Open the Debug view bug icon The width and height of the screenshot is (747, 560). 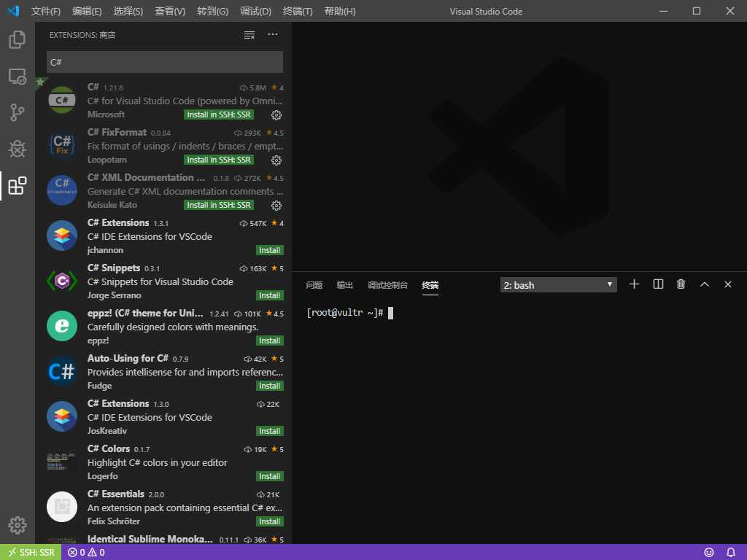point(18,149)
